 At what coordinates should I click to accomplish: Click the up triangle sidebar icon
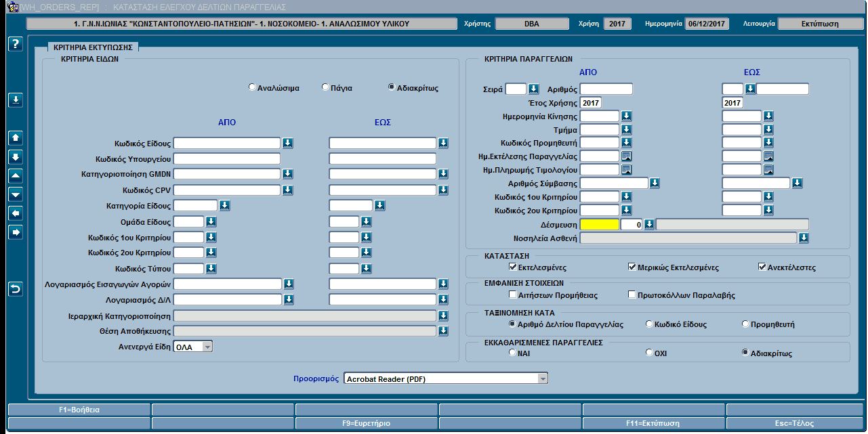(x=16, y=175)
